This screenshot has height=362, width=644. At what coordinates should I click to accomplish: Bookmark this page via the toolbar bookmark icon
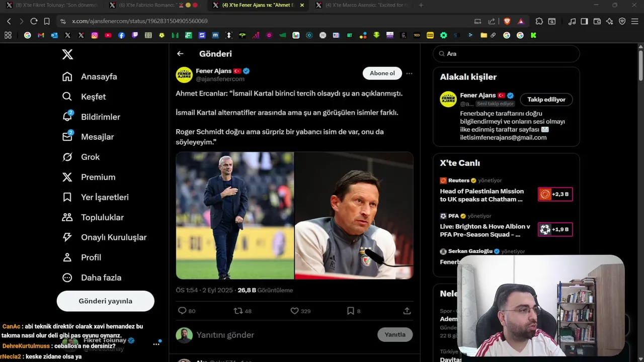[47, 21]
